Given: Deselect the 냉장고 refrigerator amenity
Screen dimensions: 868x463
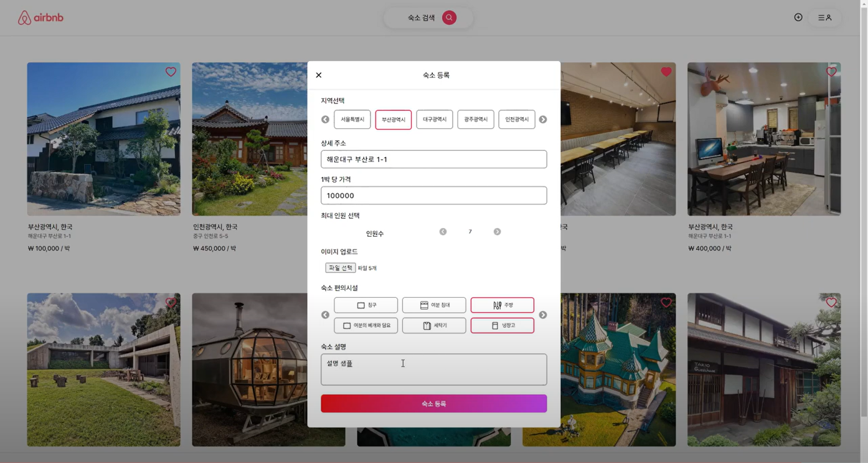Looking at the screenshot, I should point(502,325).
